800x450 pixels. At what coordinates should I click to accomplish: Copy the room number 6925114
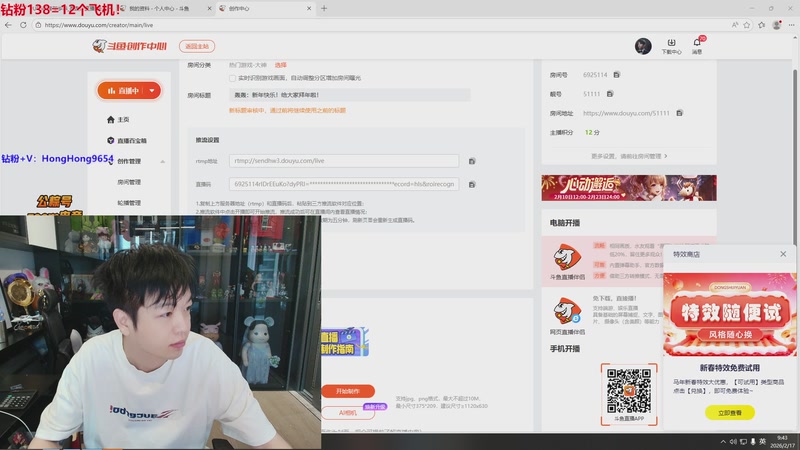(x=617, y=75)
